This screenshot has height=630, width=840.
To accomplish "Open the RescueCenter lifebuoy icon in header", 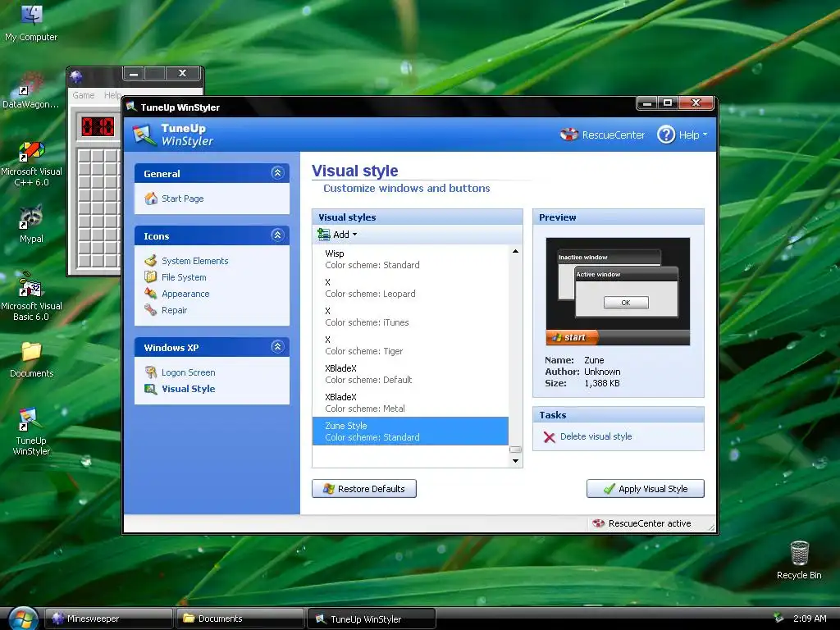I will 569,135.
